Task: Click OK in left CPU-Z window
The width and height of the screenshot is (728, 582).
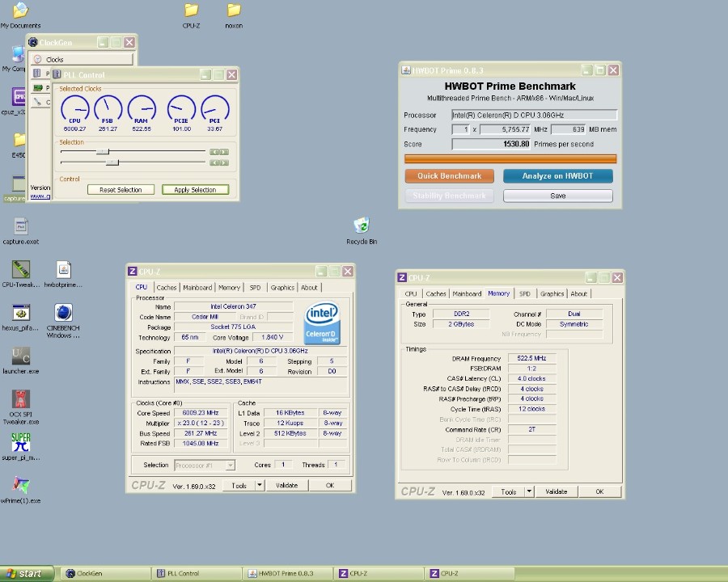Action: tap(330, 486)
